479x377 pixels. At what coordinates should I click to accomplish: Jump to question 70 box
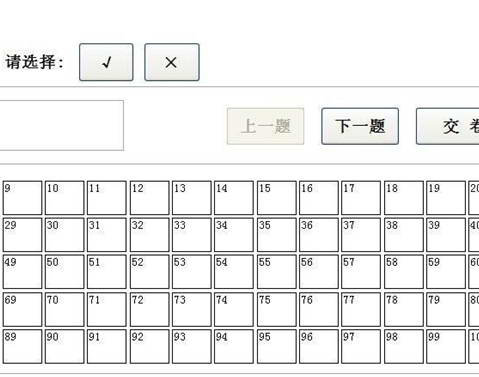coord(64,310)
